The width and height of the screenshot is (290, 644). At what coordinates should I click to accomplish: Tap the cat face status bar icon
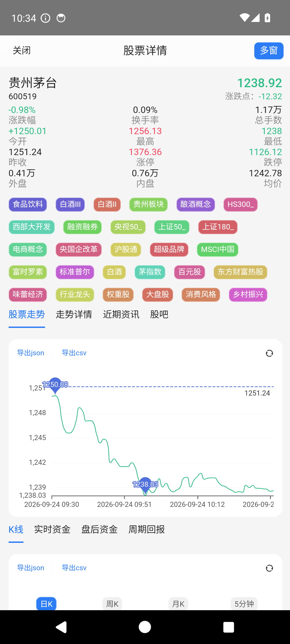click(61, 18)
